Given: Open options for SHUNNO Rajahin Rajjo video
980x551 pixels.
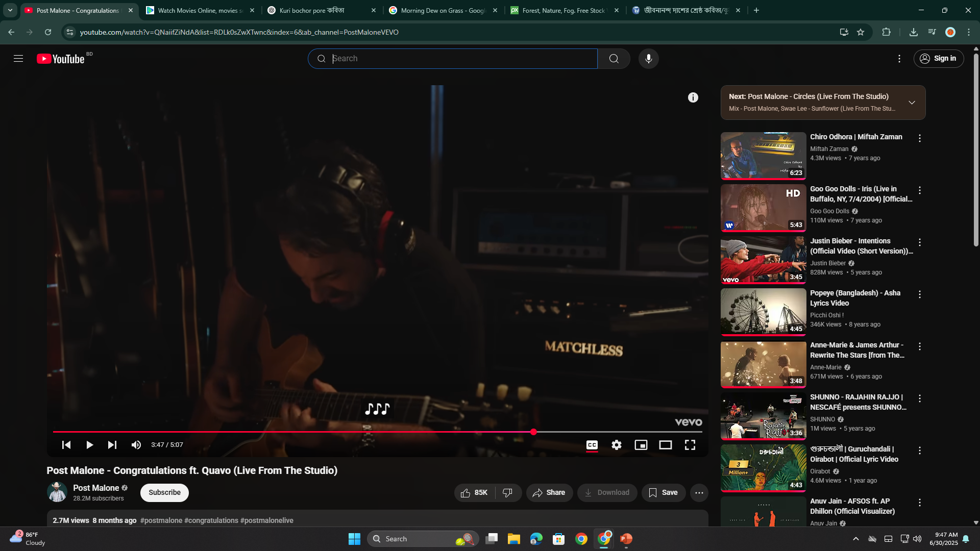Looking at the screenshot, I should pyautogui.click(x=920, y=398).
